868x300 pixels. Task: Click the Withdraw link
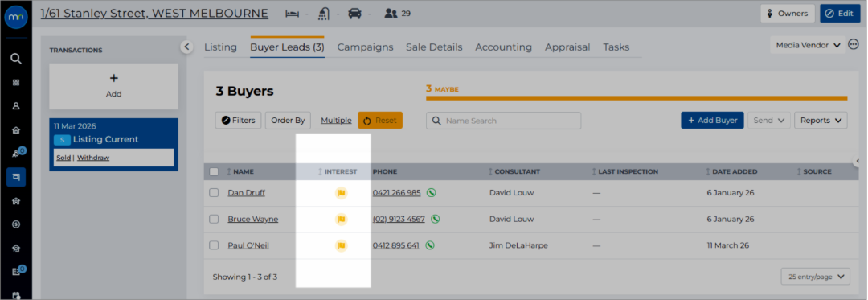point(93,158)
